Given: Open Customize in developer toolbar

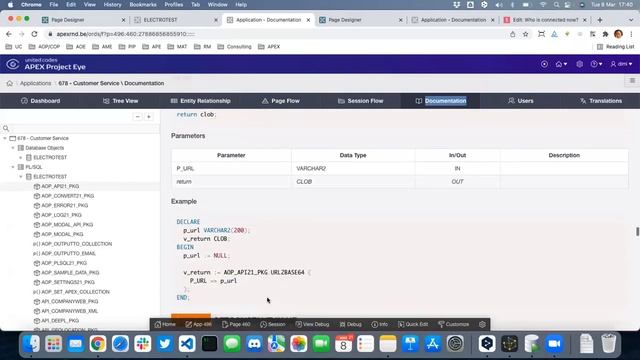Looking at the screenshot, I should 453,324.
